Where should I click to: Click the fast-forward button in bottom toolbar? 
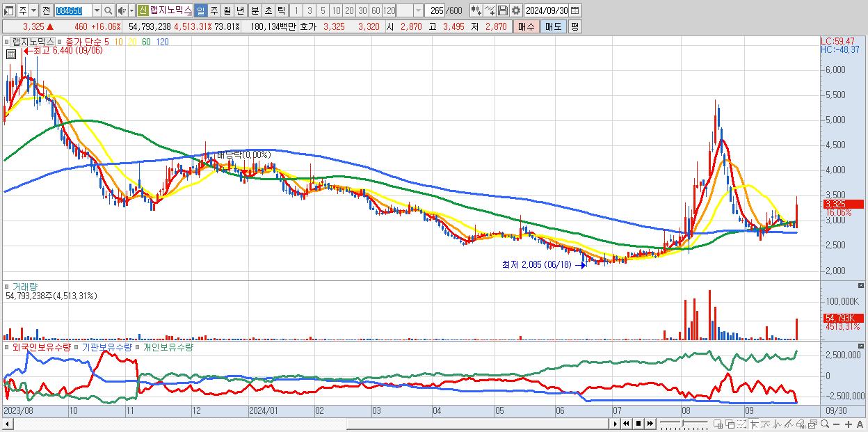click(650, 424)
